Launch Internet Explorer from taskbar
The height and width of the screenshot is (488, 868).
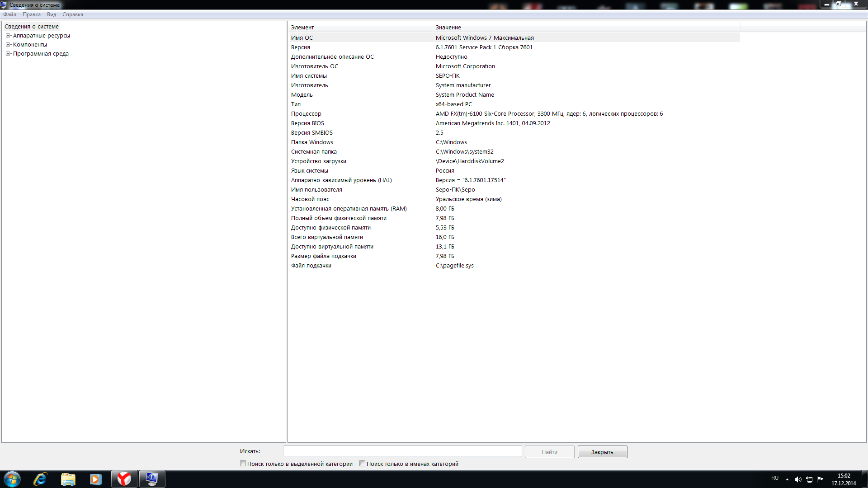[40, 479]
